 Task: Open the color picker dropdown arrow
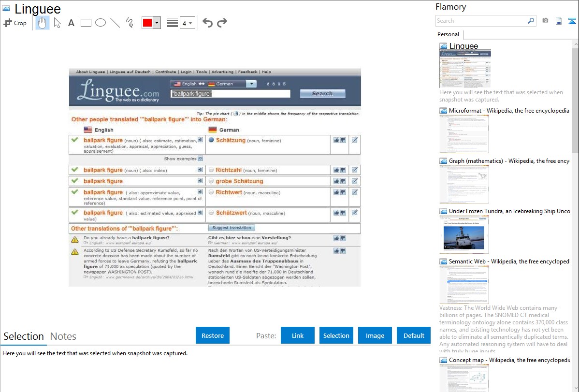[x=157, y=23]
